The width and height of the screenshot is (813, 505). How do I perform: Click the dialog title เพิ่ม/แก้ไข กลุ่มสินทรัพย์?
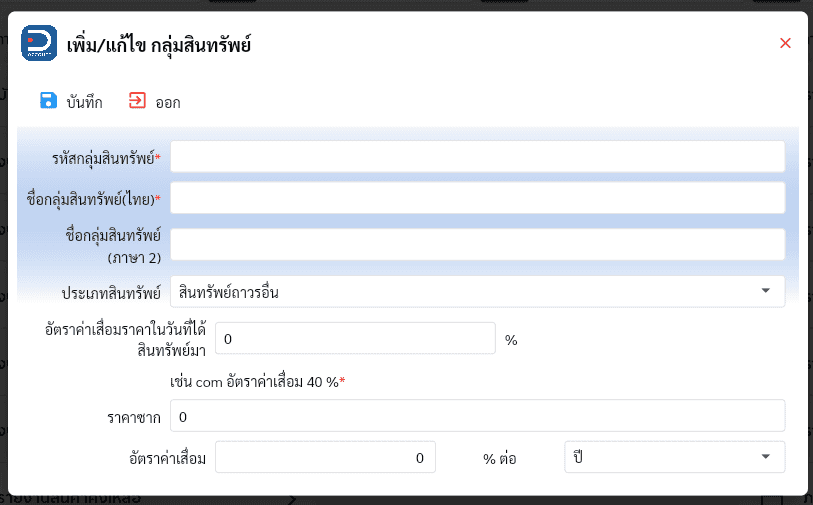(x=159, y=45)
